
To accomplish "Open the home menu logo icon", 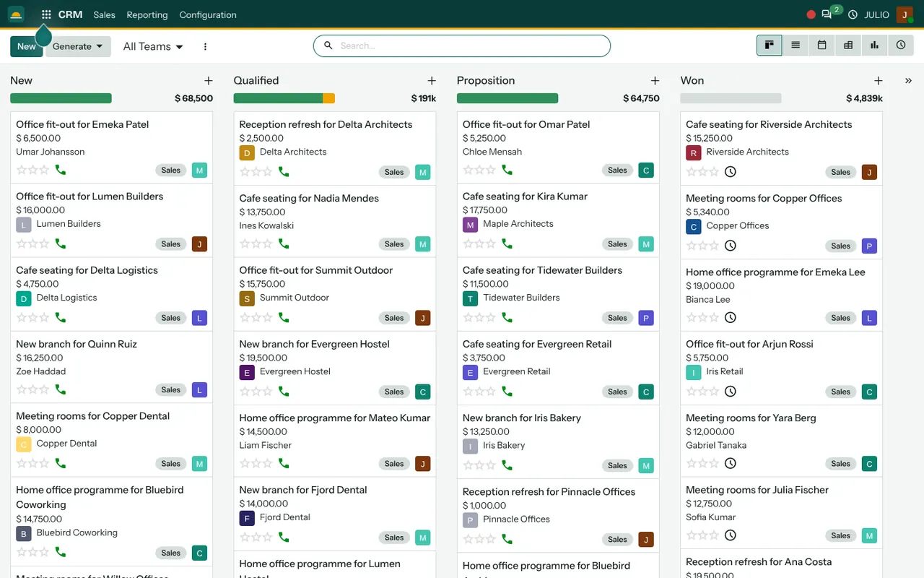I will (x=16, y=14).
